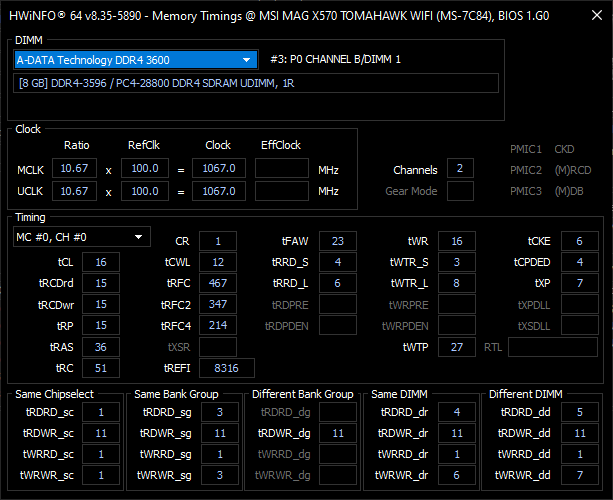613x500 pixels.
Task: Click the PMIC1 label
Action: [x=526, y=149]
